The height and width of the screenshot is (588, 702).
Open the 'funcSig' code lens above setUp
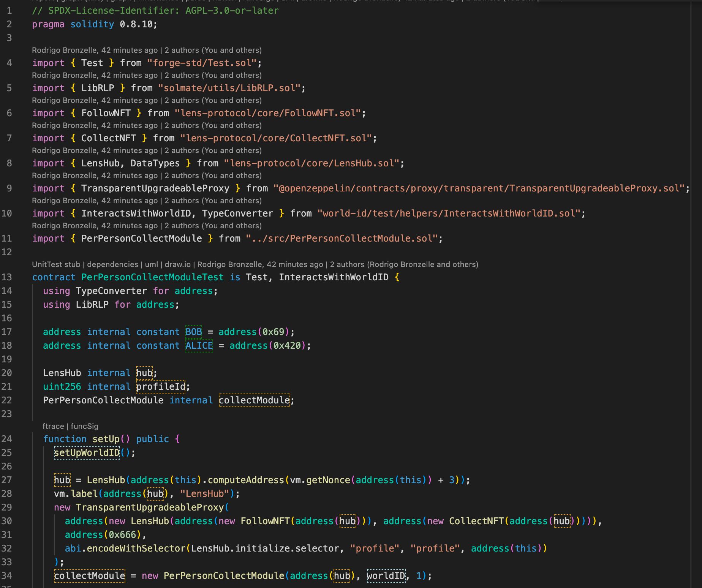[84, 426]
